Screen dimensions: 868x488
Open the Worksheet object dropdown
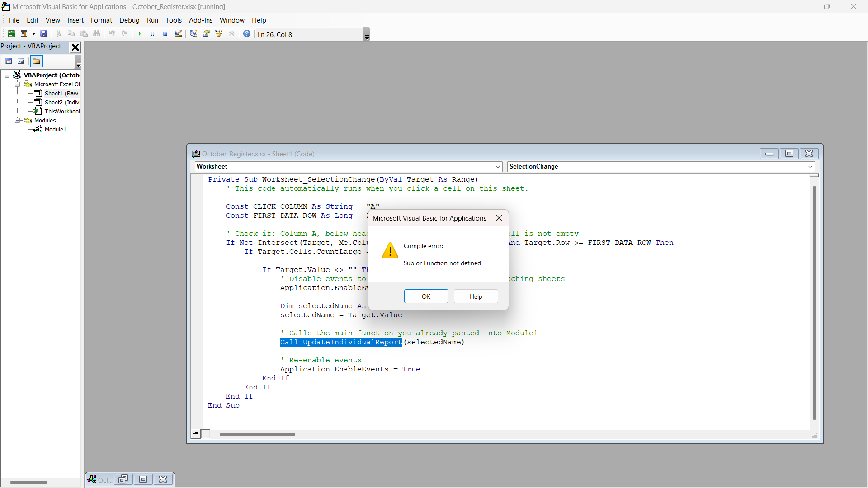tap(498, 167)
